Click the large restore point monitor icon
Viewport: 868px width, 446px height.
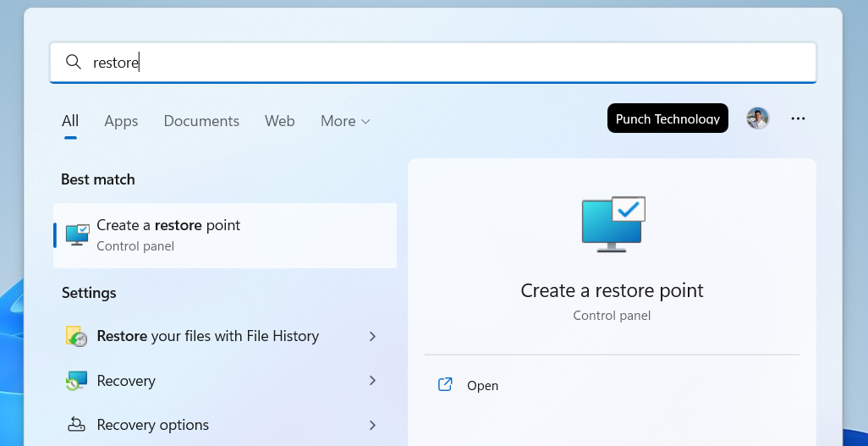click(x=613, y=224)
